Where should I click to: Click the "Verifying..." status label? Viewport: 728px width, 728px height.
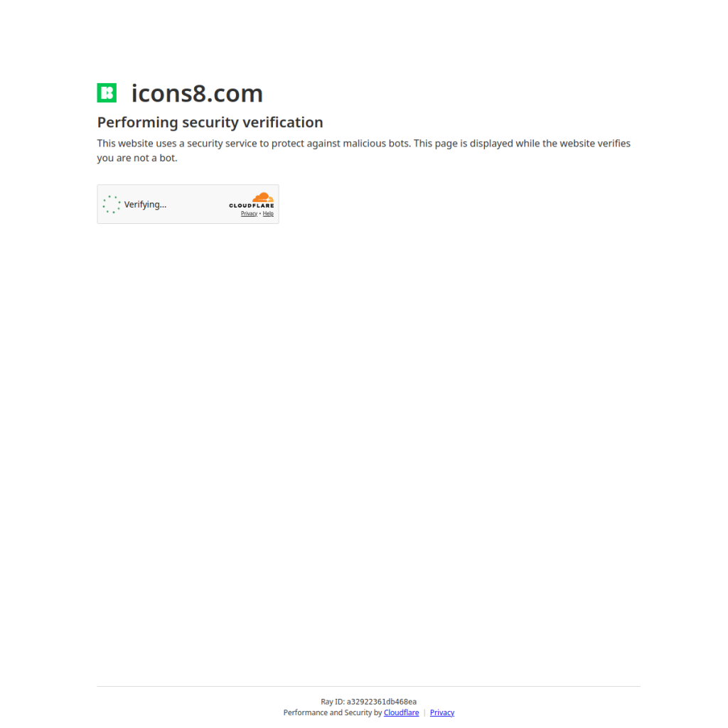pos(145,204)
